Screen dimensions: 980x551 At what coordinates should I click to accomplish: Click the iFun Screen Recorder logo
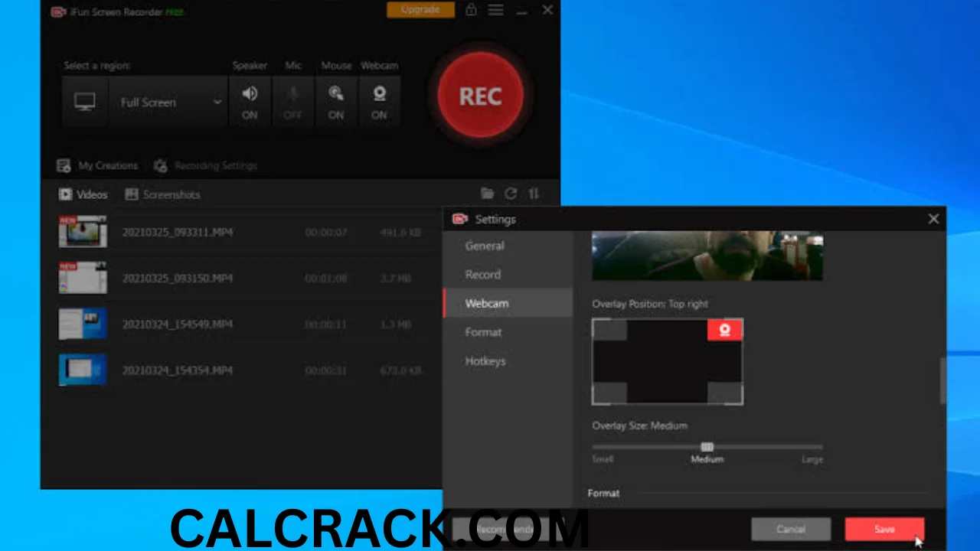(57, 11)
